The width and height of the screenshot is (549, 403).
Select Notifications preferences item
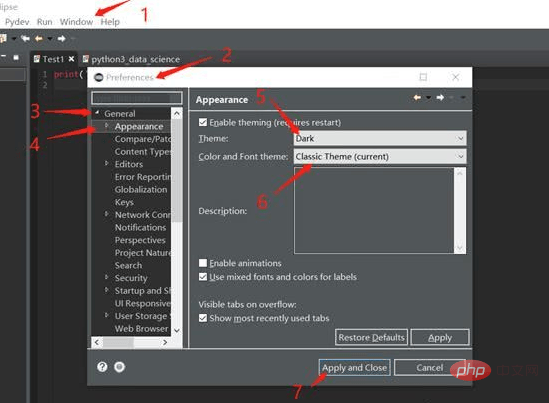point(140,227)
